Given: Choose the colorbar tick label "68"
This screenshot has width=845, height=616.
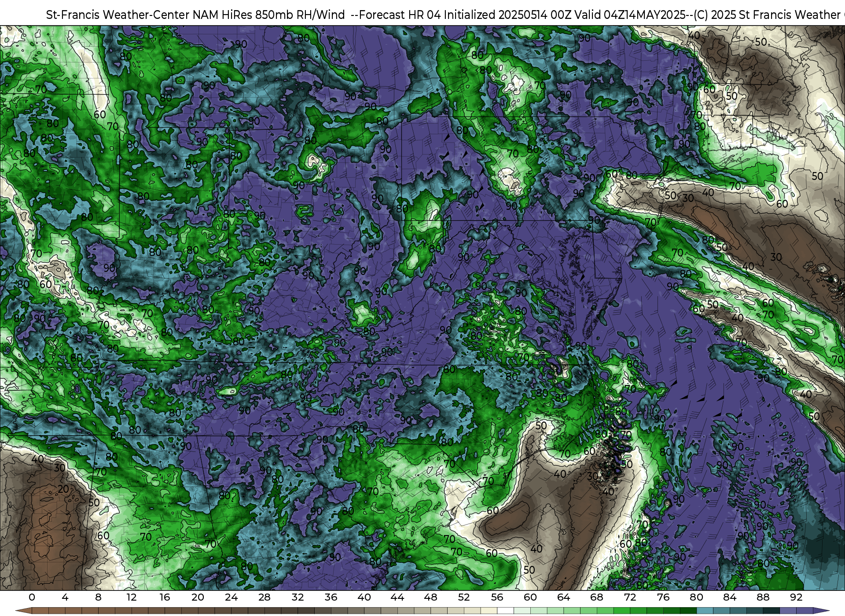Looking at the screenshot, I should click(x=597, y=597).
